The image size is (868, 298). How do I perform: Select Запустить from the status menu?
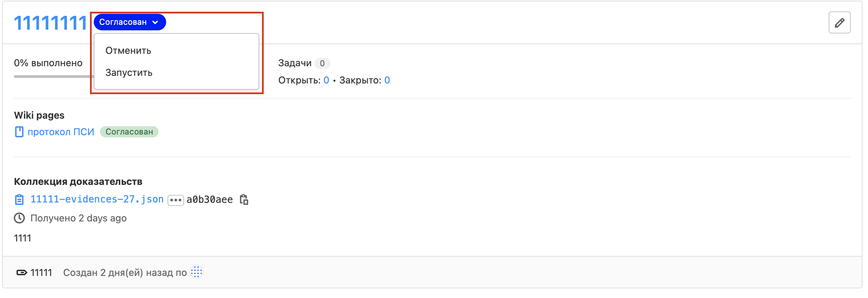coord(129,73)
